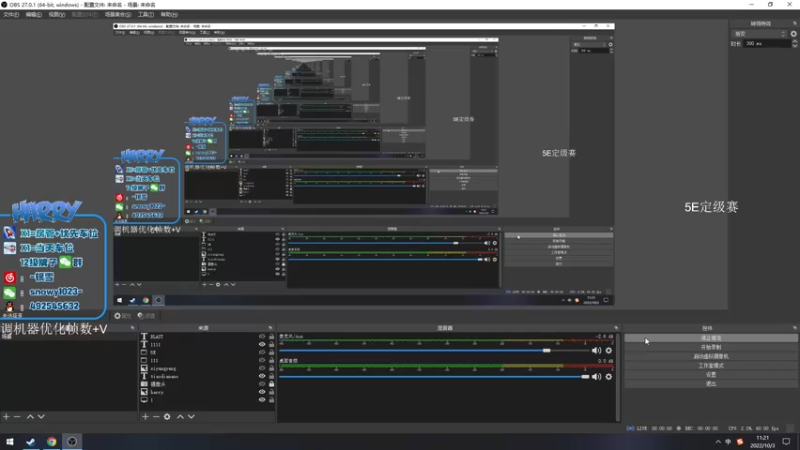Image resolution: width=800 pixels, height=450 pixels.
Task: Lock the 5E window source
Action: 271,352
